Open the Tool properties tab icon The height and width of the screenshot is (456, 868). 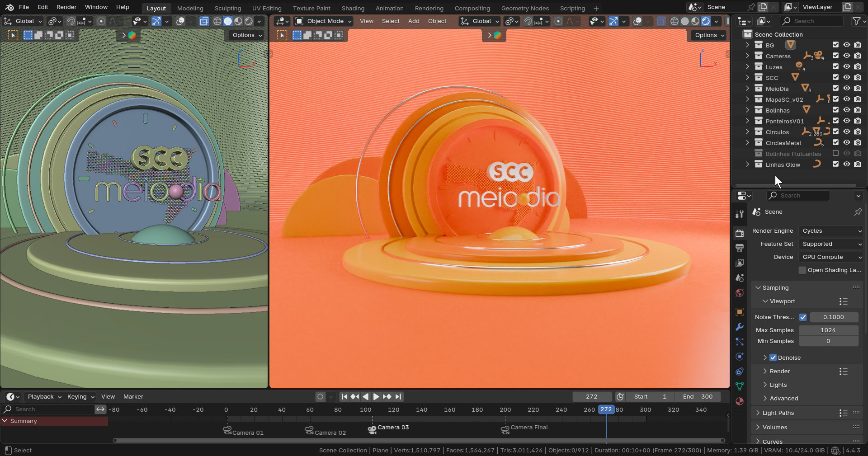pos(740,214)
